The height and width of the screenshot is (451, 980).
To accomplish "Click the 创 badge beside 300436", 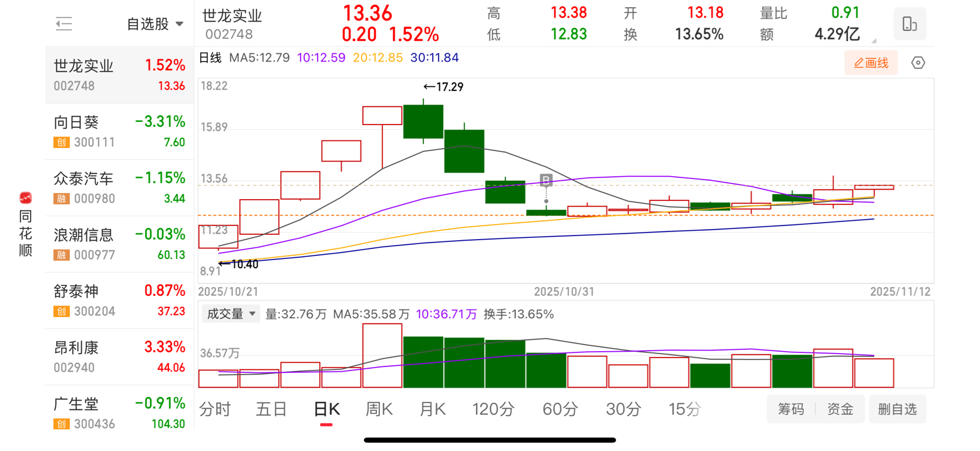I will [62, 424].
